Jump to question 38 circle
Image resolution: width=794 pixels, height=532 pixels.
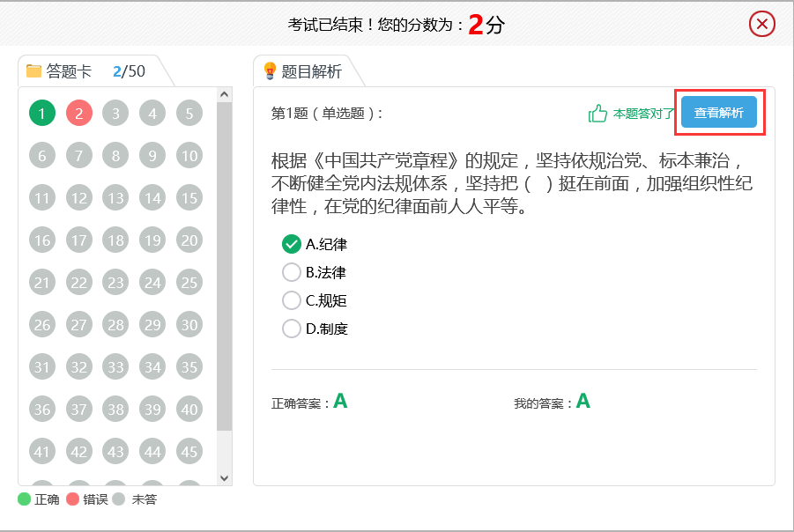click(115, 409)
